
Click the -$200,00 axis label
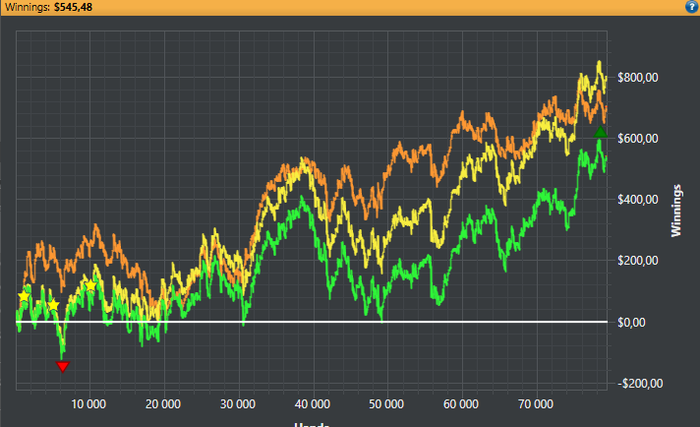click(640, 383)
